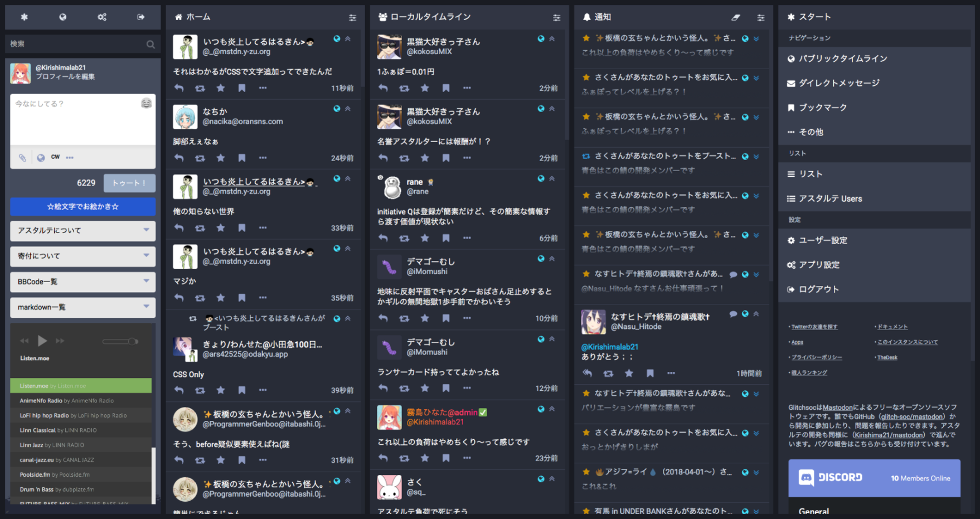
Task: Click the federated globe icon in top bar
Action: click(63, 17)
